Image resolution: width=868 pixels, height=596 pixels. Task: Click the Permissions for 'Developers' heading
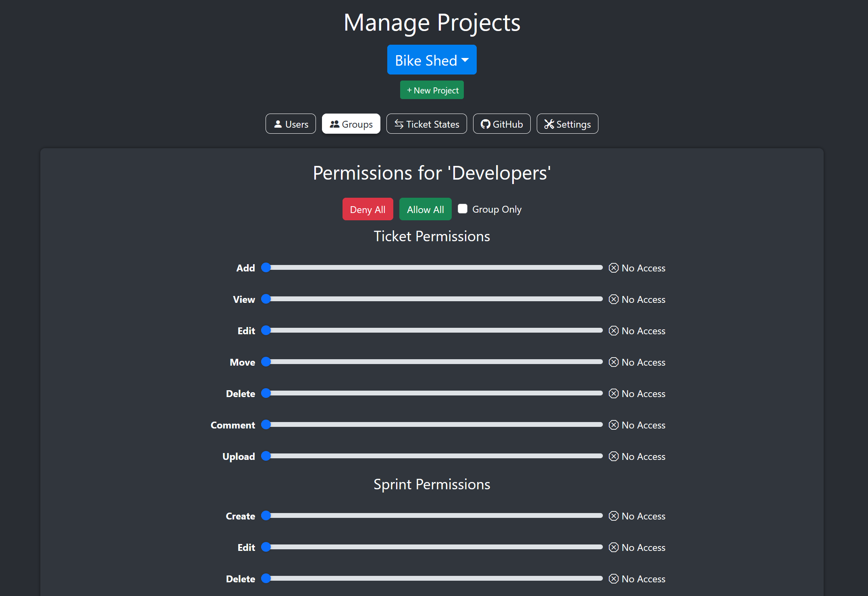tap(432, 173)
